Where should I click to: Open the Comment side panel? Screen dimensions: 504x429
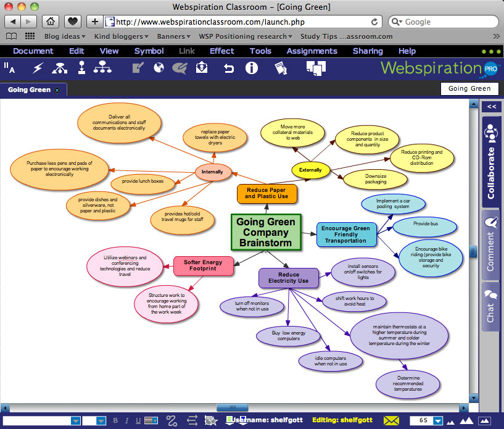tap(491, 245)
